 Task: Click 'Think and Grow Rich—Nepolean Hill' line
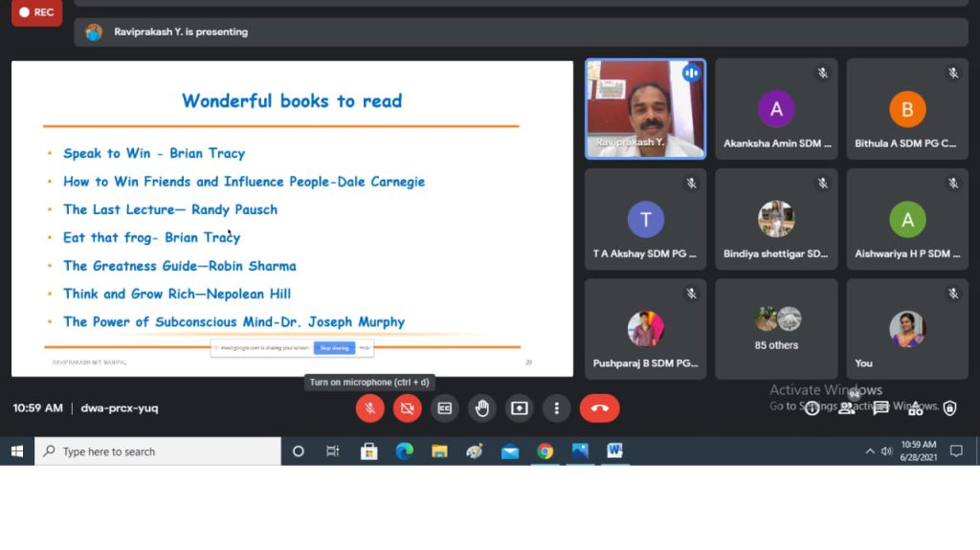click(177, 294)
